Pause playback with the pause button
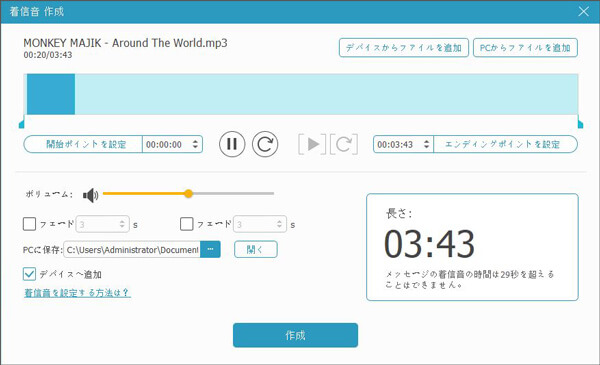 [x=232, y=144]
